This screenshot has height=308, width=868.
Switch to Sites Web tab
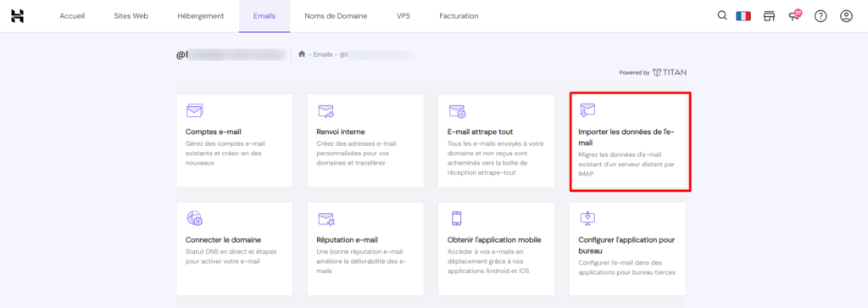tap(131, 16)
